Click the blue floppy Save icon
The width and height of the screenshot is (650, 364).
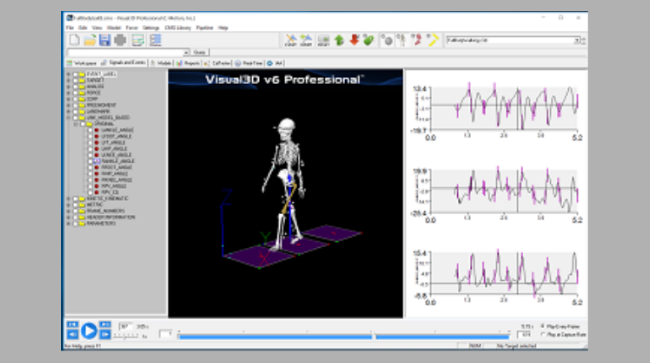[x=104, y=40]
